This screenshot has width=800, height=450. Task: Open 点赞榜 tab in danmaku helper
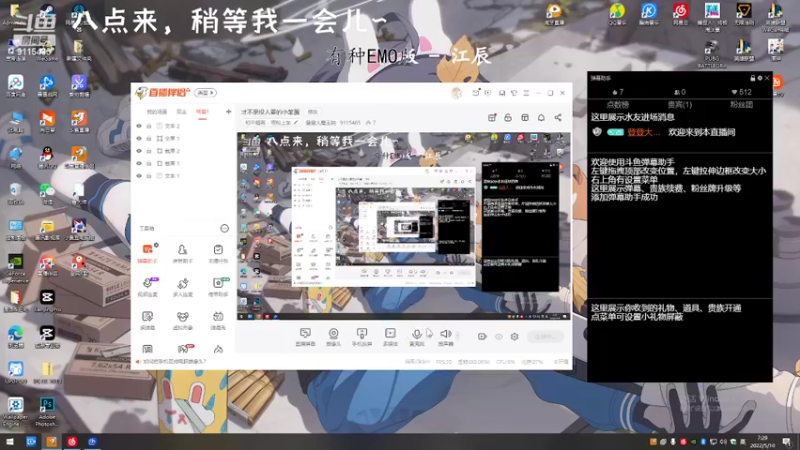[617, 105]
